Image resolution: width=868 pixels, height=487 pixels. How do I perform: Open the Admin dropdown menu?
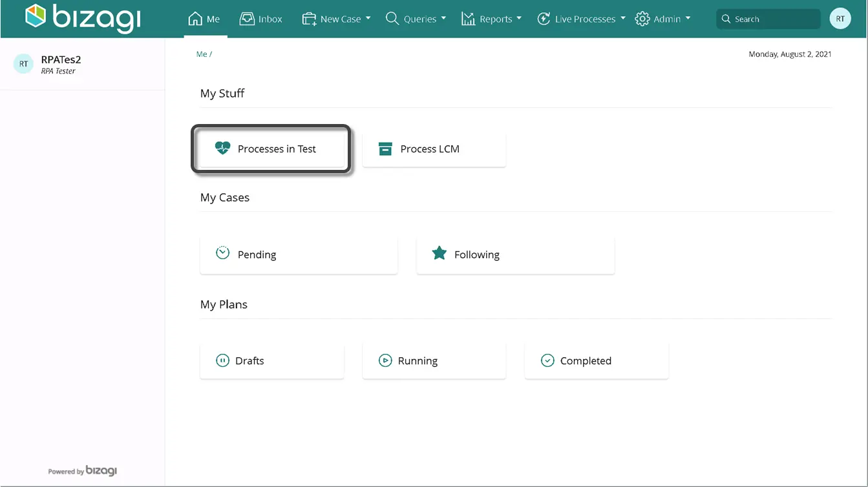pyautogui.click(x=662, y=19)
